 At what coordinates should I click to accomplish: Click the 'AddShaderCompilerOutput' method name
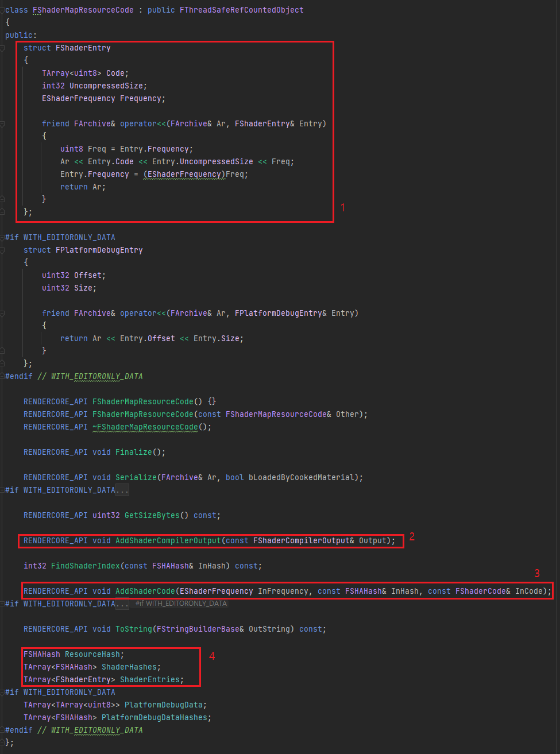pyautogui.click(x=168, y=540)
